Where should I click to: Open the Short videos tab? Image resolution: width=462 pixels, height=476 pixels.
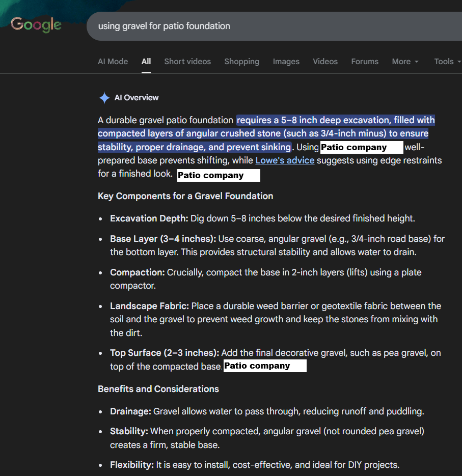point(187,62)
